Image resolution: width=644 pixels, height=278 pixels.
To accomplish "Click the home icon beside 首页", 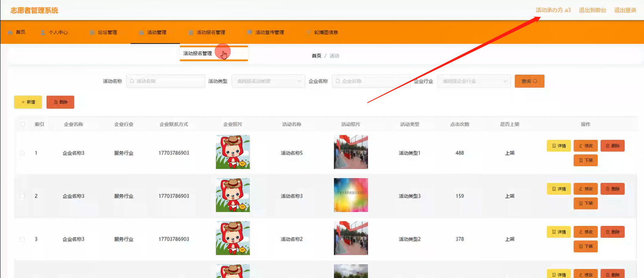I will coord(10,32).
